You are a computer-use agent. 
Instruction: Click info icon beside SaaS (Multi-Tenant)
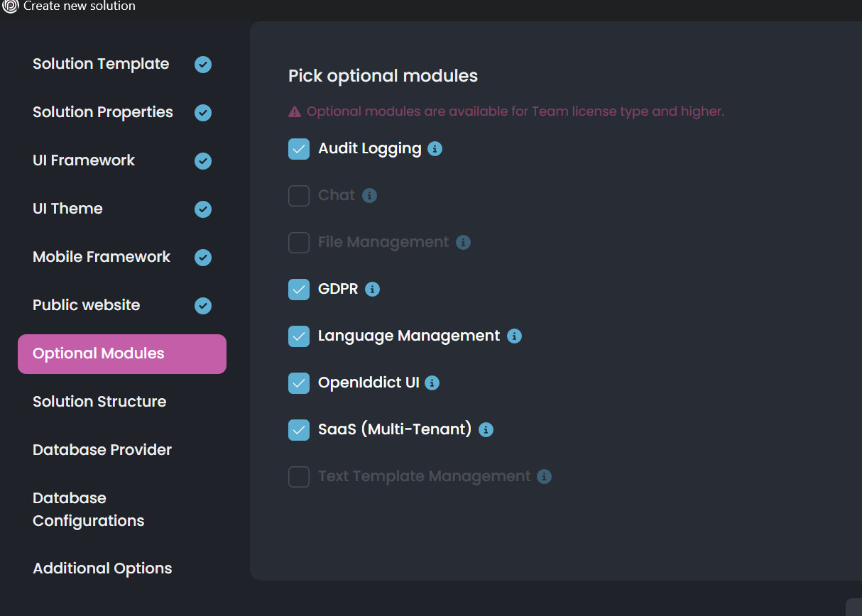tap(486, 430)
